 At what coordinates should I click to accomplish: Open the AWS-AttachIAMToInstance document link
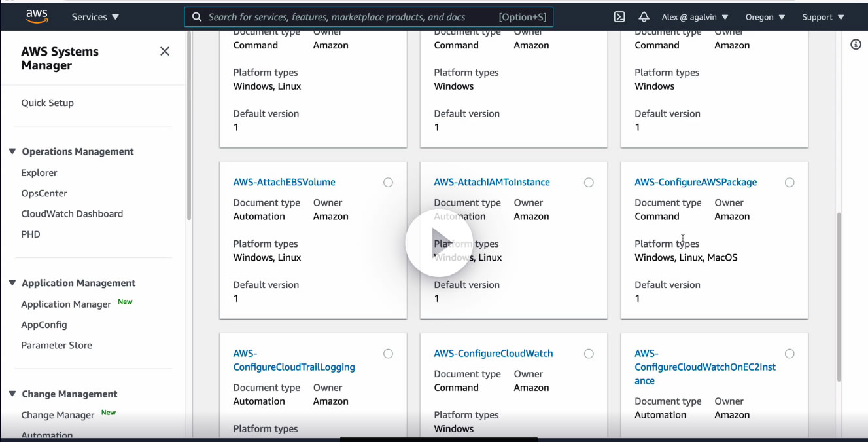click(492, 182)
